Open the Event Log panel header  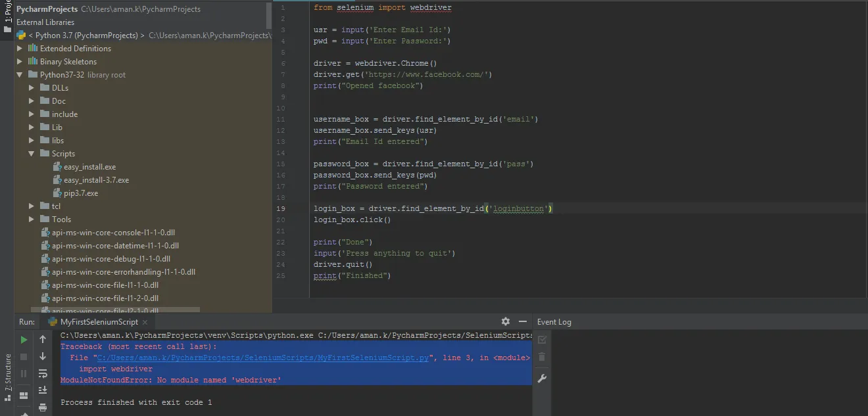(x=554, y=322)
